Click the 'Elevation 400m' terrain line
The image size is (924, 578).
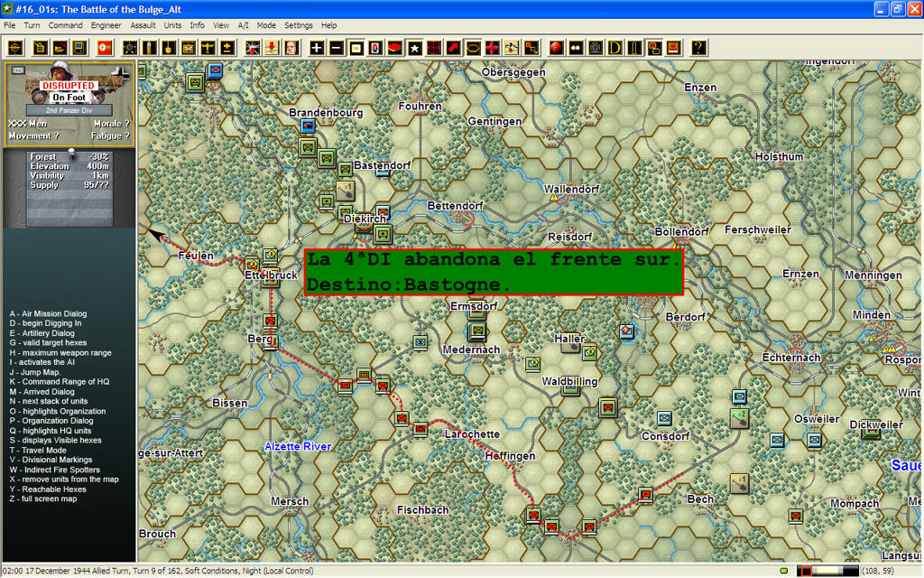coord(69,166)
